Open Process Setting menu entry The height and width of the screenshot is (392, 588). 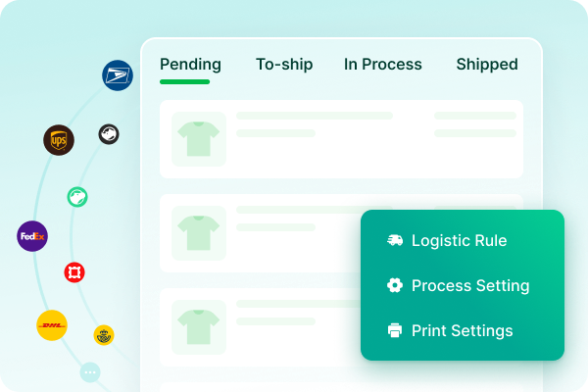pyautogui.click(x=470, y=285)
